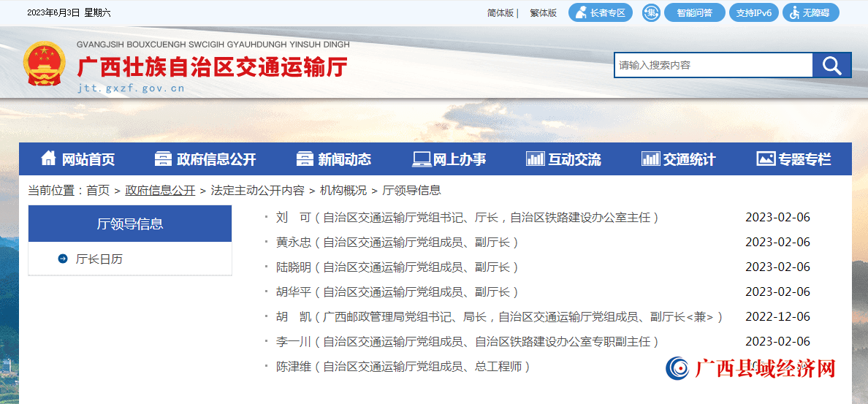Open 黄永忠 副厅长 leader entry

[x=397, y=243]
